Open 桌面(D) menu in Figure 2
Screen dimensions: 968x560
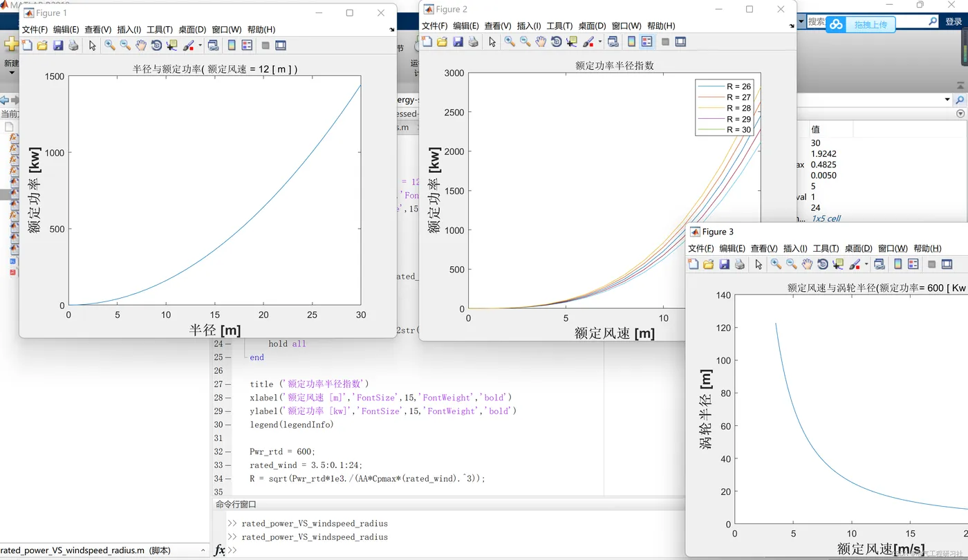pyautogui.click(x=592, y=26)
